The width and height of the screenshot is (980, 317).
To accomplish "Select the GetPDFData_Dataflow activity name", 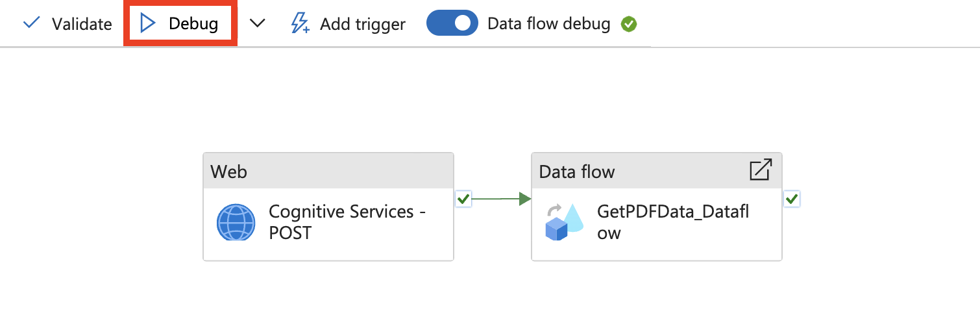I will (673, 222).
